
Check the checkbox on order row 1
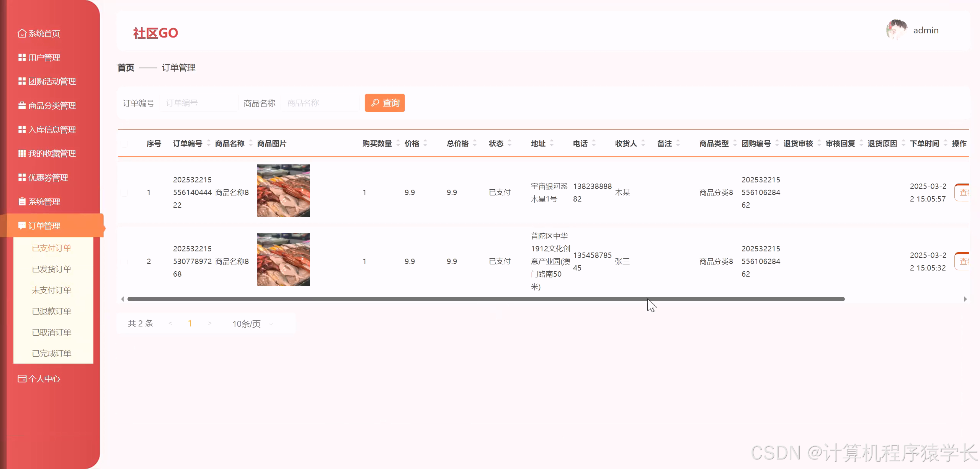click(x=124, y=192)
